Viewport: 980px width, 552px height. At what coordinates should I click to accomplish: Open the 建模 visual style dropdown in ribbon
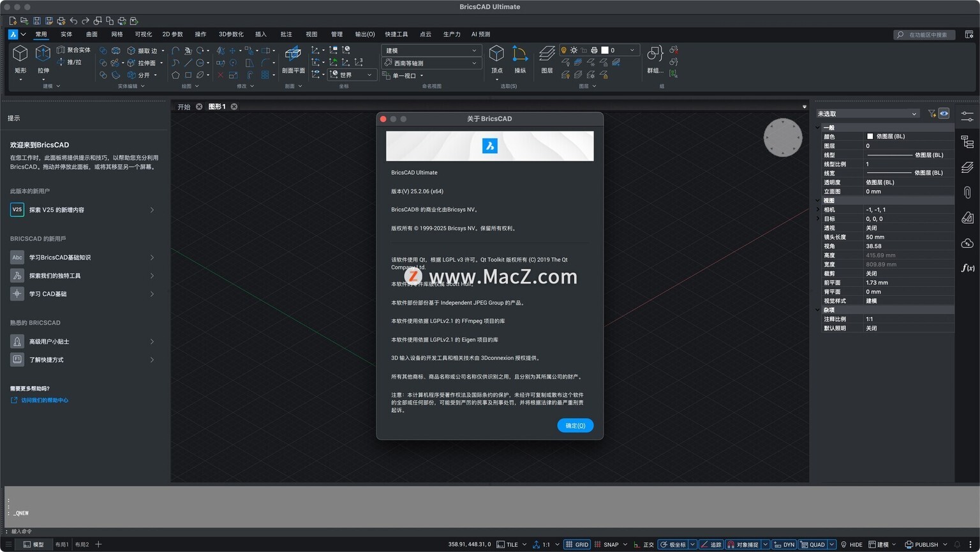pos(431,50)
